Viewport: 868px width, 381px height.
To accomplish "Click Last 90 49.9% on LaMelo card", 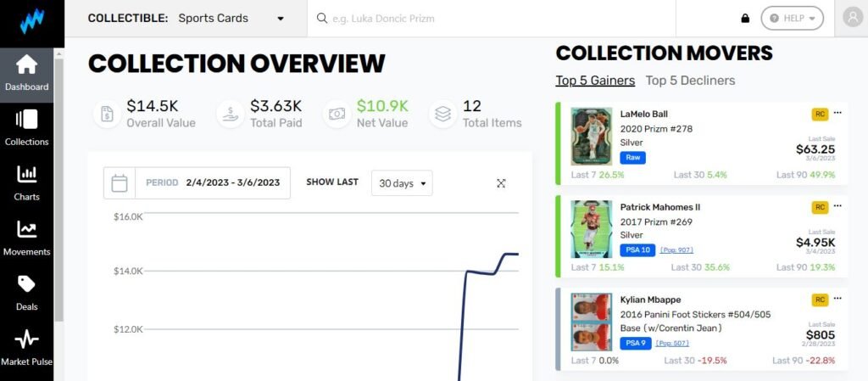I will pos(805,175).
